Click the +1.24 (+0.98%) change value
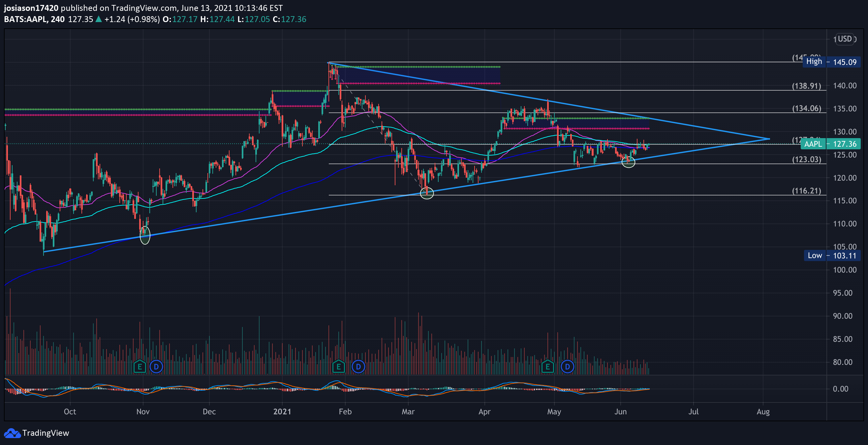This screenshot has height=445, width=868. (132, 19)
